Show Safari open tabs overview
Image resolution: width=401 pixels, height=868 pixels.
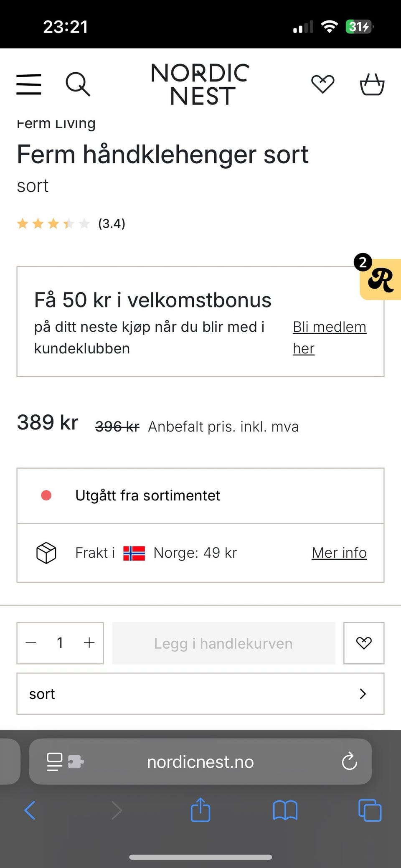click(370, 810)
